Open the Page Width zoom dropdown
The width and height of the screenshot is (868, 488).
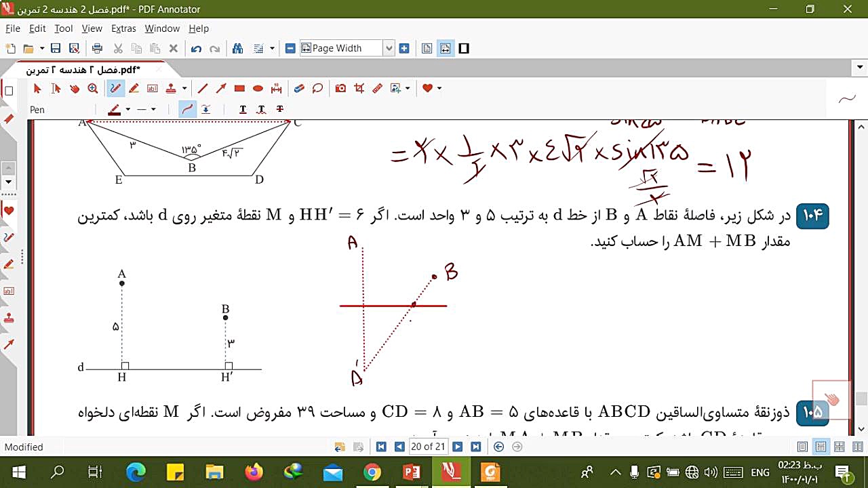click(389, 48)
